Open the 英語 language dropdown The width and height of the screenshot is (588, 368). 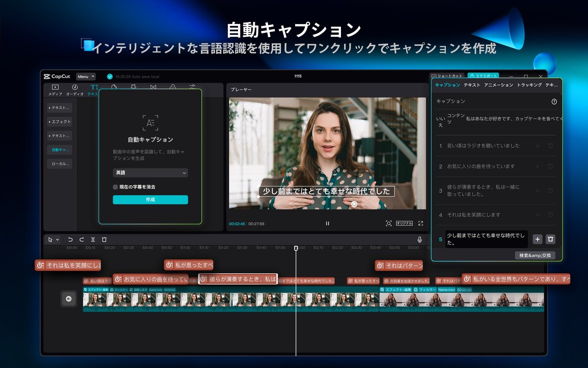pos(150,173)
